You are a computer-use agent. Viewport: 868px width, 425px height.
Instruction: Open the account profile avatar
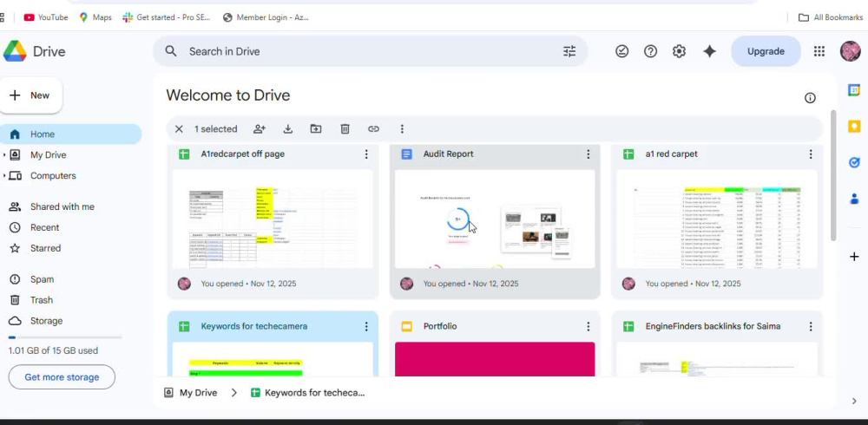coord(851,51)
